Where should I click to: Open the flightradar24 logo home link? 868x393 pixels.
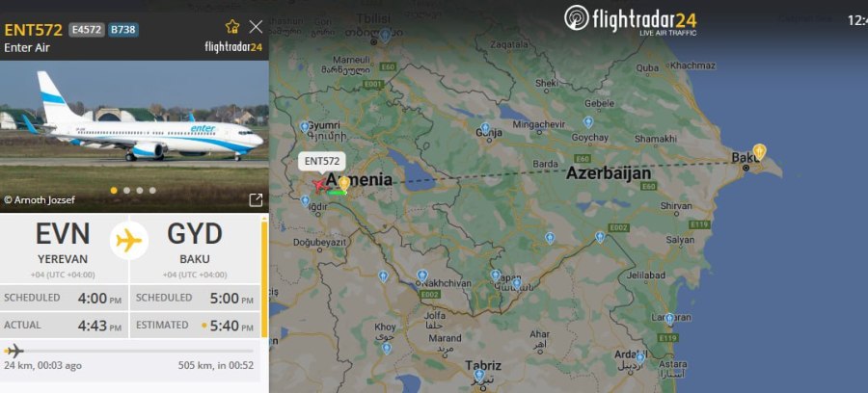(x=630, y=20)
